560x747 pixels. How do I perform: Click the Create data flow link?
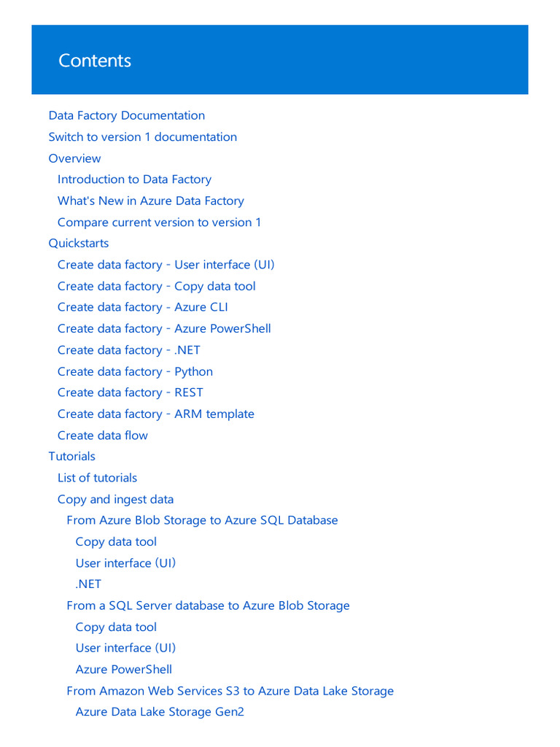coord(102,436)
